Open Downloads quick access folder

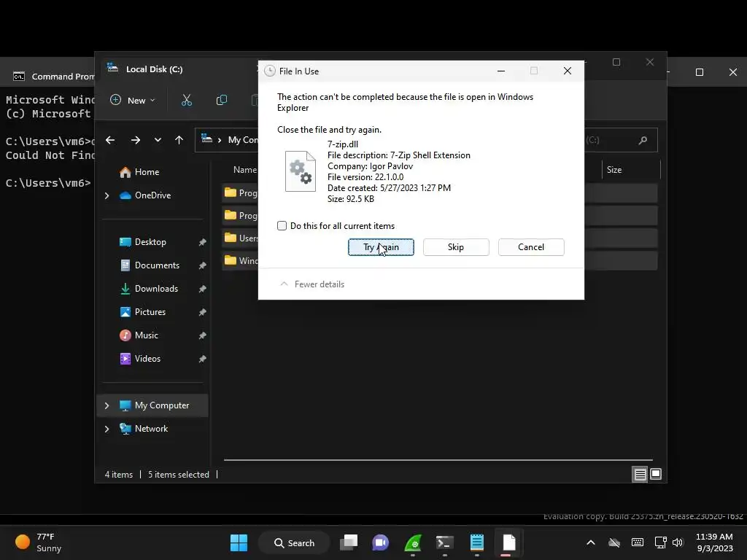[149, 289]
